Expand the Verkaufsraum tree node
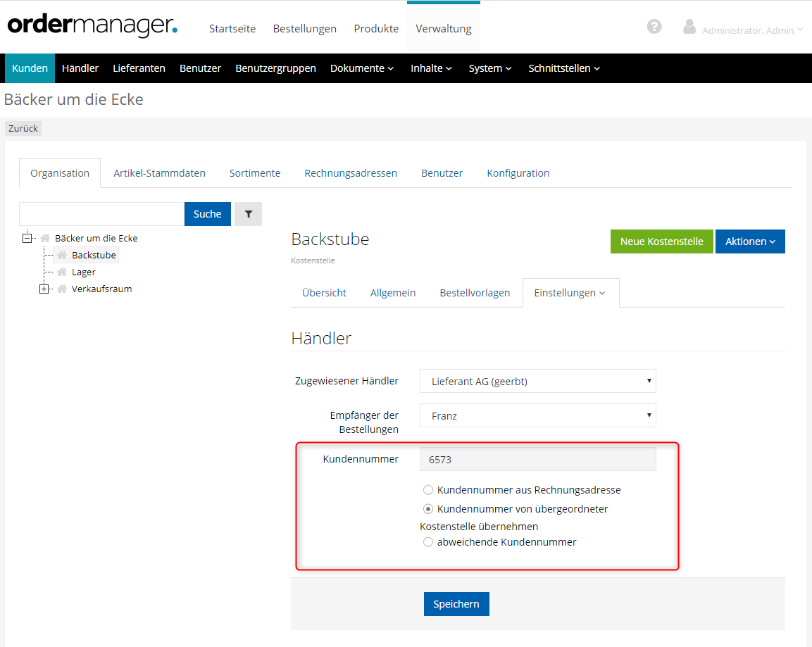812x647 pixels. click(x=44, y=289)
